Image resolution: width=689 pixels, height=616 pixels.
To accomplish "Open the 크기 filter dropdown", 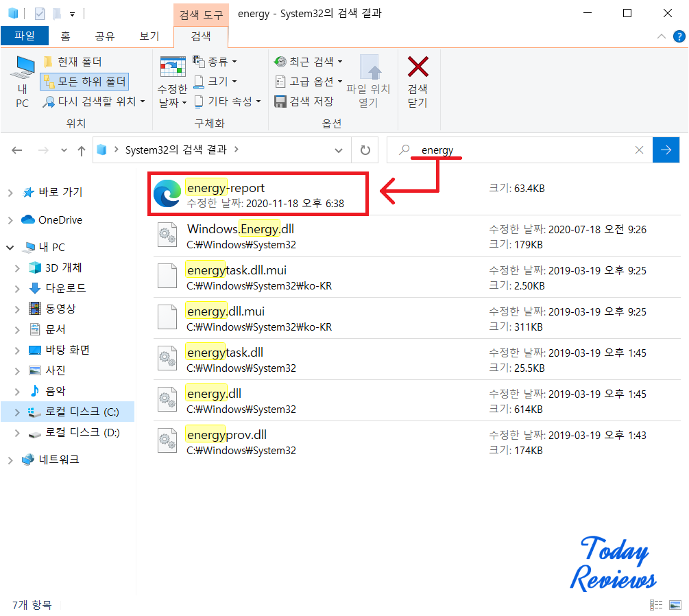I will pyautogui.click(x=215, y=82).
